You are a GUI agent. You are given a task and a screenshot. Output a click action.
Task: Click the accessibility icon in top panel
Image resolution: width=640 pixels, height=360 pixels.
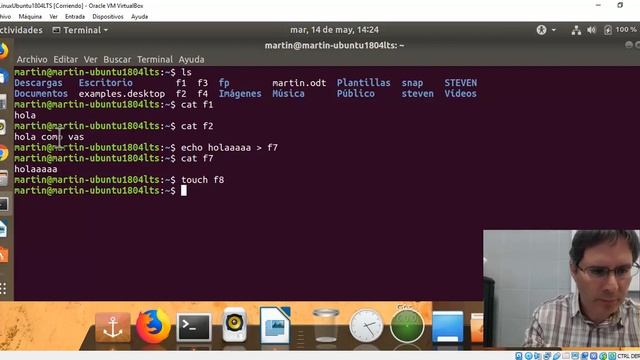541,30
